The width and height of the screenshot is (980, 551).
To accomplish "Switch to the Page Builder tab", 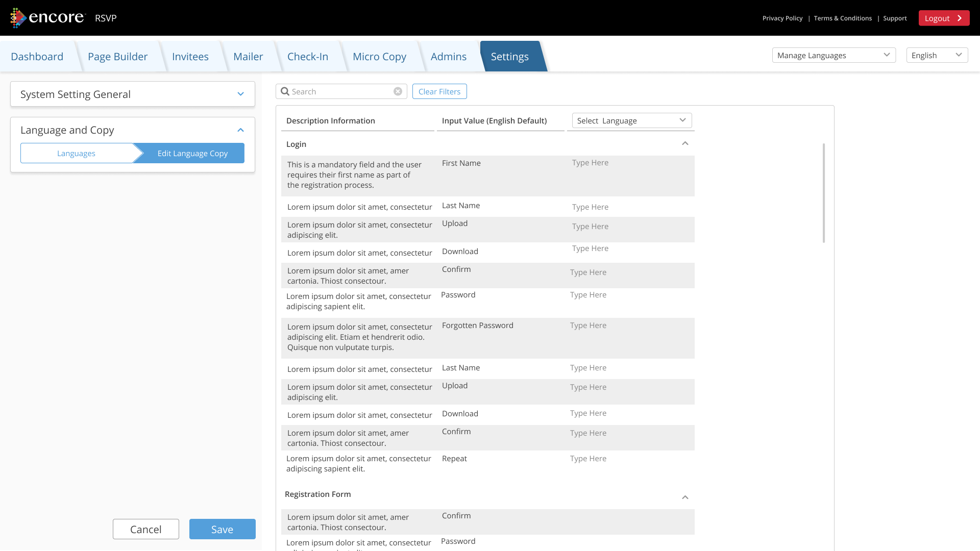I will tap(117, 57).
